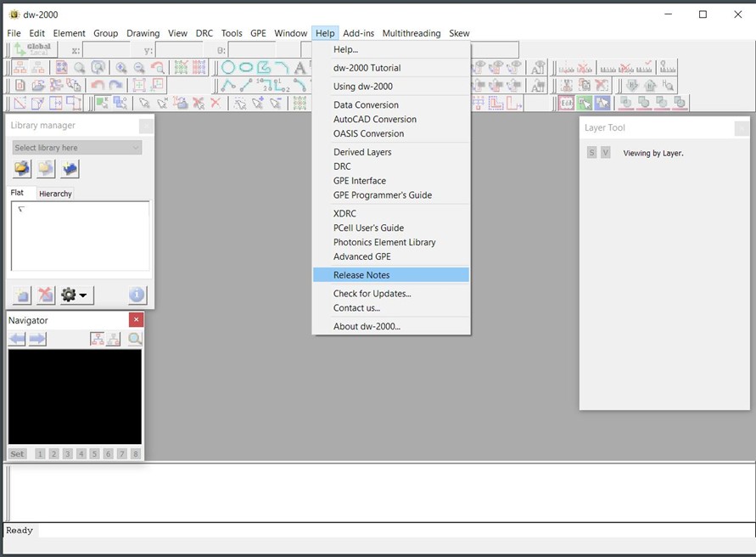Open the File menu
The height and width of the screenshot is (557, 756).
point(14,33)
